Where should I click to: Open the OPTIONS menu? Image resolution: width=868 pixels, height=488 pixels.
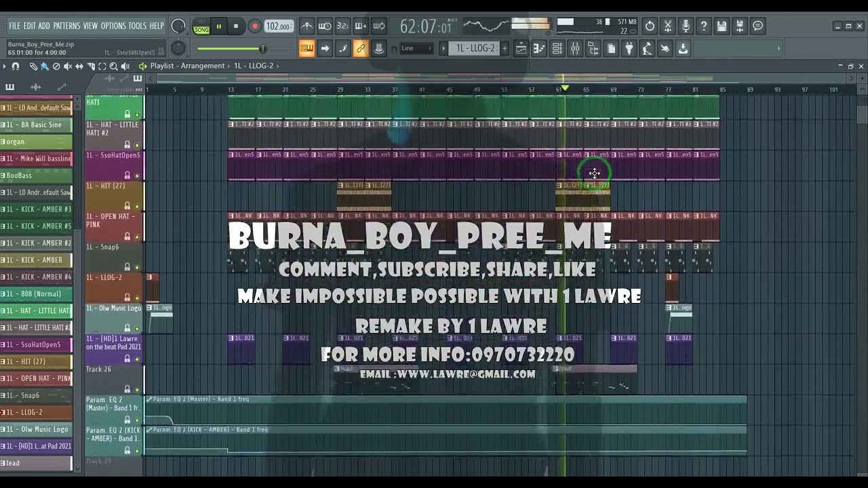click(x=113, y=26)
